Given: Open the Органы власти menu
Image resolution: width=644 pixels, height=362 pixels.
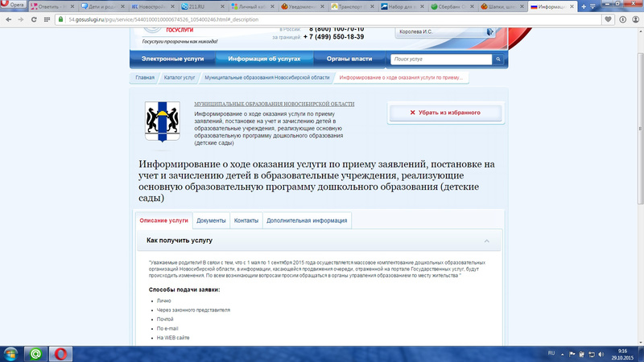Looking at the screenshot, I should (349, 59).
